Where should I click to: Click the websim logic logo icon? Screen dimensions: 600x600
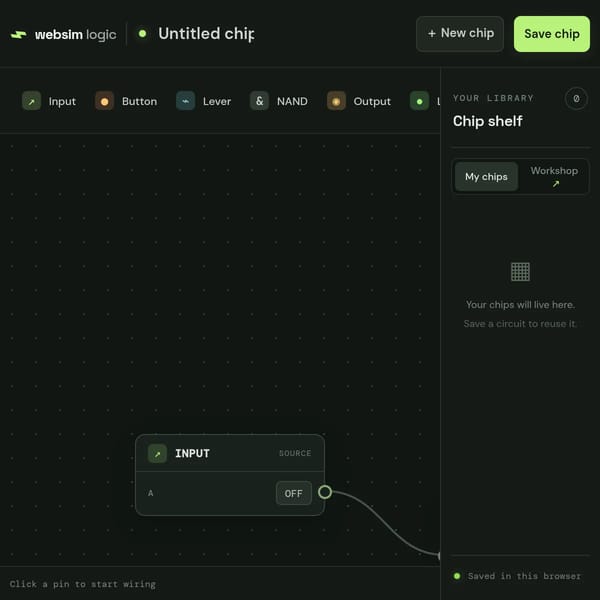18,35
